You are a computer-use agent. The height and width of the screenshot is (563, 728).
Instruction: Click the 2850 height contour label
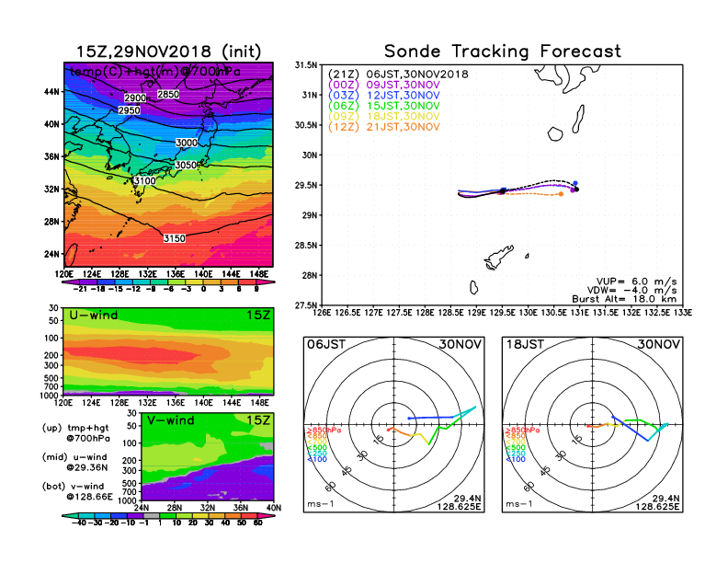point(168,95)
